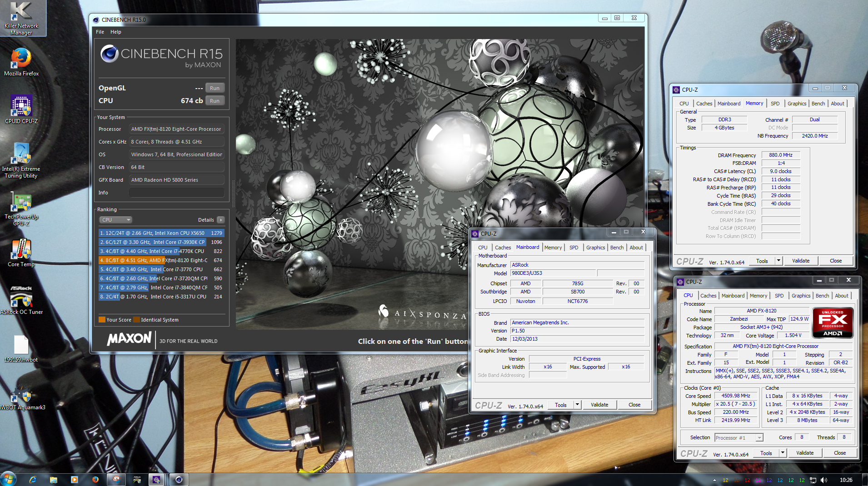Viewport: 868px width, 486px height.
Task: Select the ASRock OC Tuner desktop icon
Action: click(x=21, y=300)
